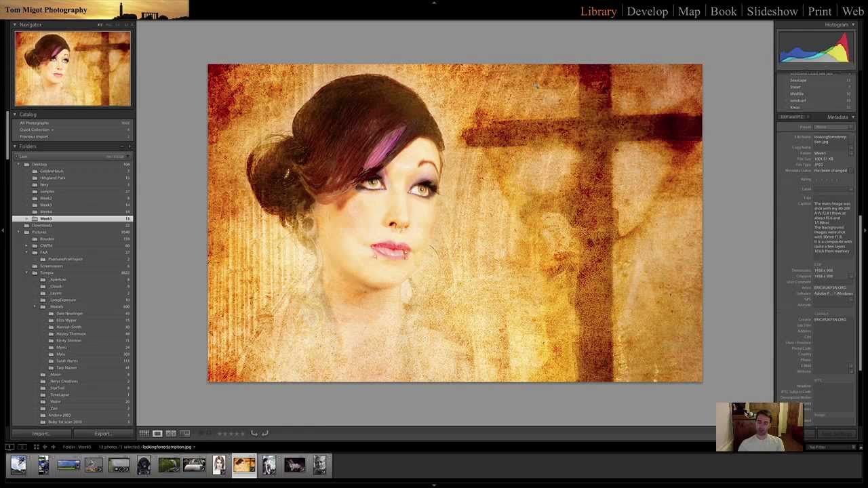Rotate photo counter-clockwise
The width and height of the screenshot is (868, 488).
(254, 434)
